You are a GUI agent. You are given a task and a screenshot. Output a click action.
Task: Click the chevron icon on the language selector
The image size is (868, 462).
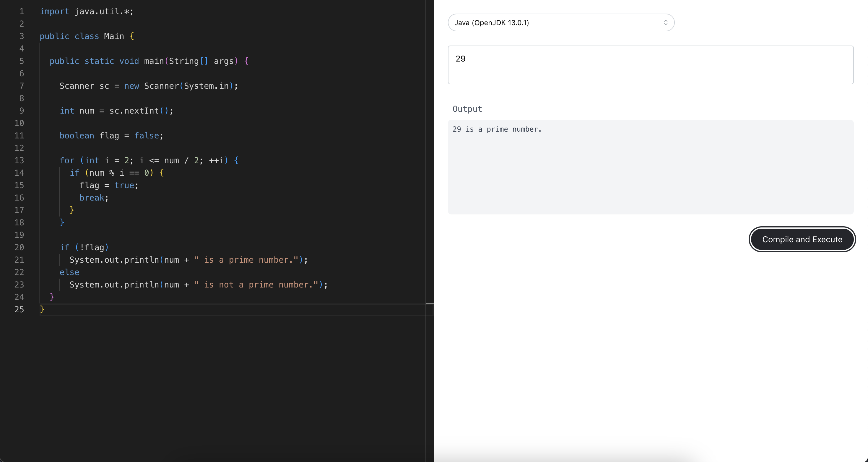point(666,22)
